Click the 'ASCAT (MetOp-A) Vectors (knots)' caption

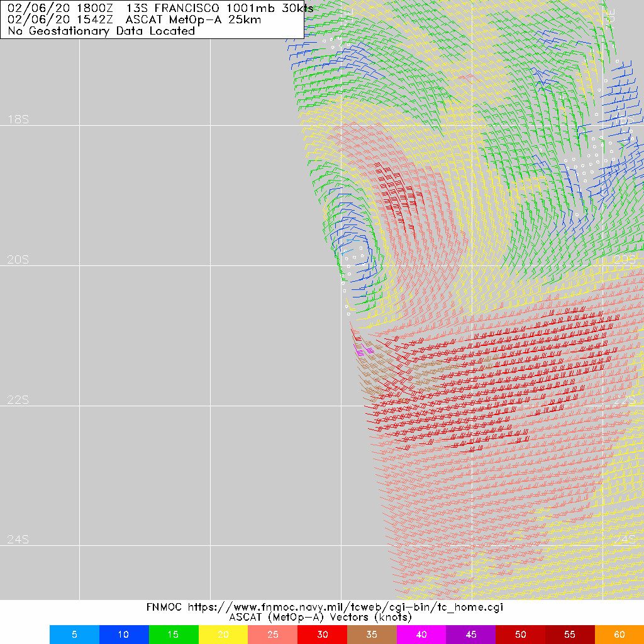click(320, 618)
